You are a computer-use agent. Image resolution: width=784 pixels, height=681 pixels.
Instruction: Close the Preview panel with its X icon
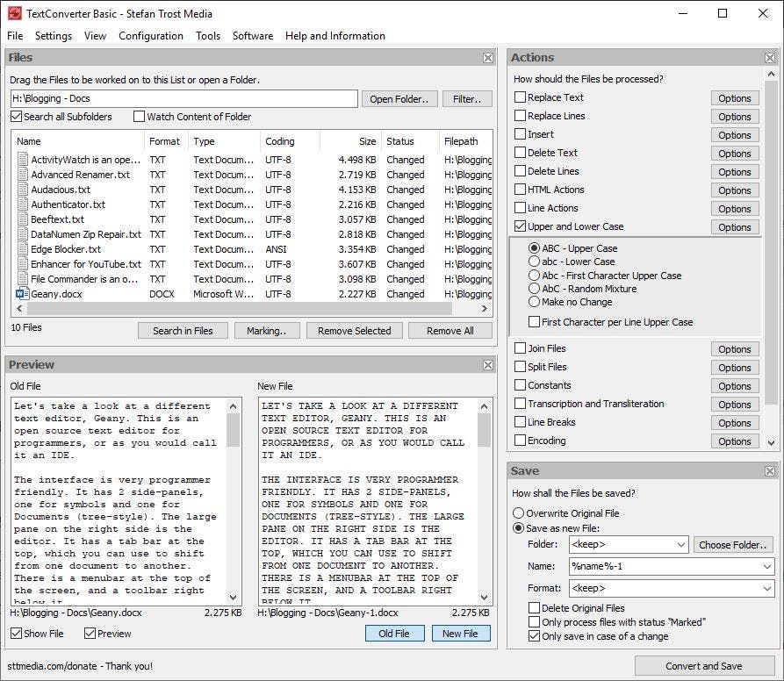tap(488, 365)
